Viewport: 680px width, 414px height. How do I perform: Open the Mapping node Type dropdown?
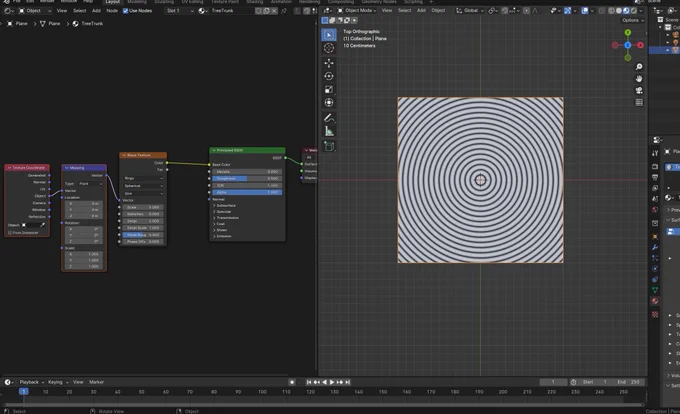click(90, 184)
